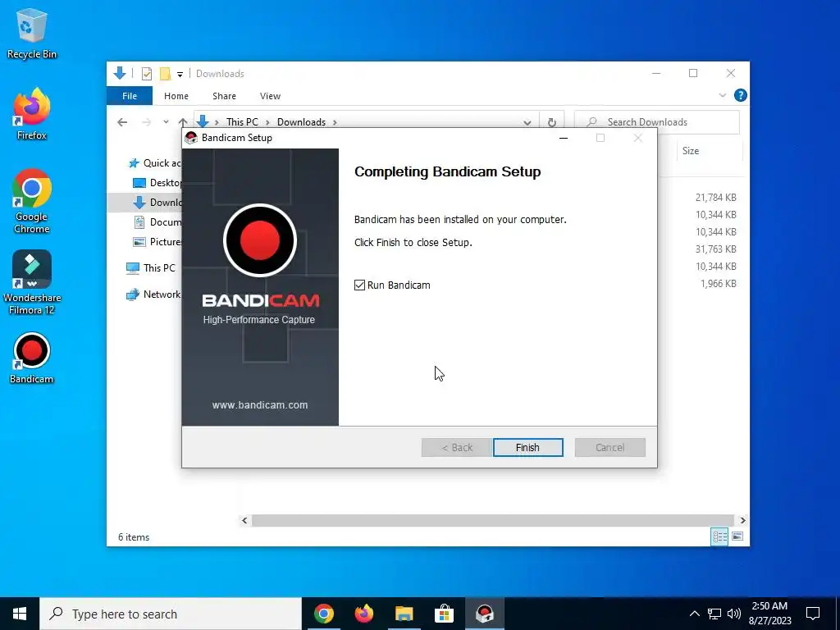This screenshot has width=840, height=630.
Task: Click the Bandicam installer taskbar icon
Action: tap(484, 614)
